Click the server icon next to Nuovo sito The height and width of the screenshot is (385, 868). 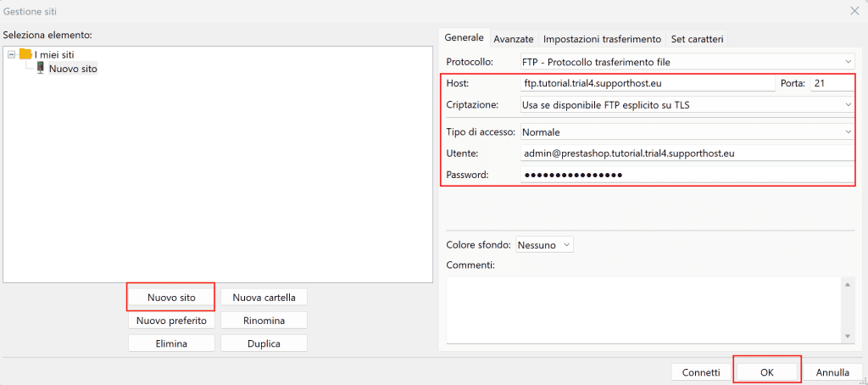click(41, 68)
